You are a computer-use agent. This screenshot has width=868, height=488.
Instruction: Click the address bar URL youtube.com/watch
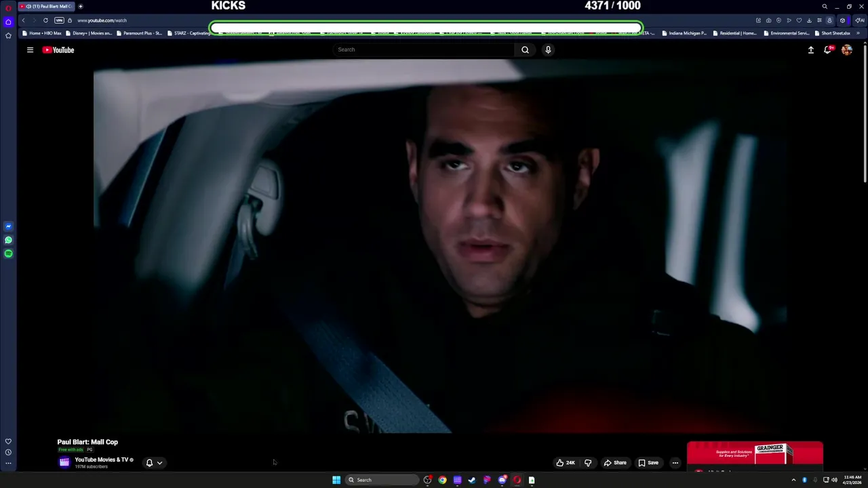102,20
